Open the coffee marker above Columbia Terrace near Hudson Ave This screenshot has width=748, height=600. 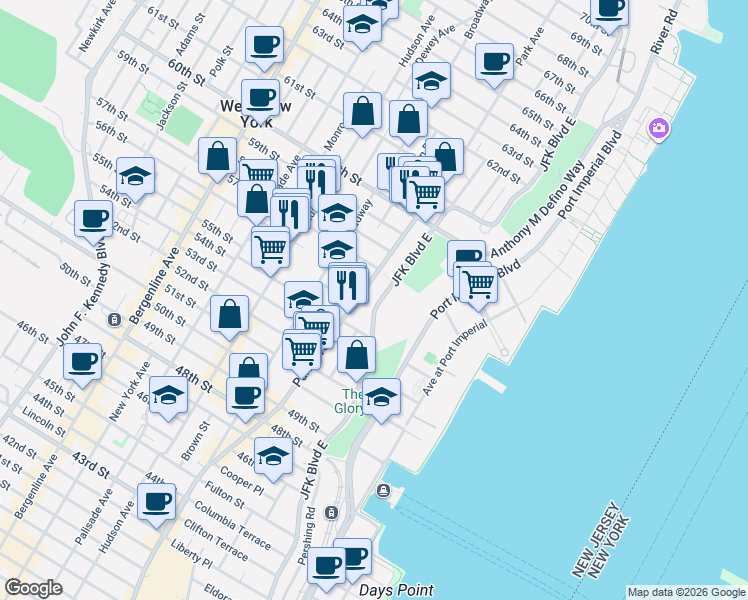(156, 505)
